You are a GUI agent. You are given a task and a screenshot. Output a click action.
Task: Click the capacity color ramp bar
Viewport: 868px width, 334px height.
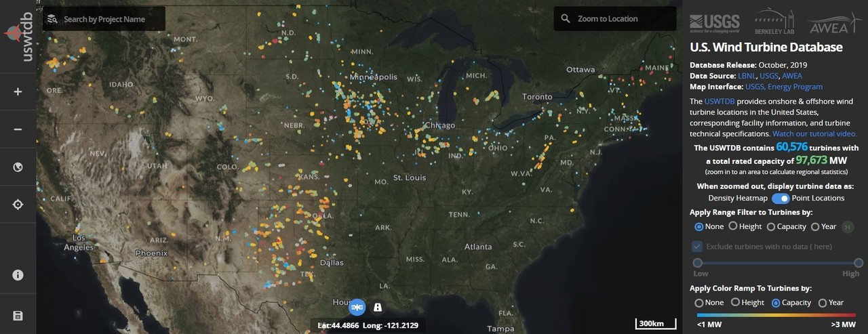coord(776,315)
